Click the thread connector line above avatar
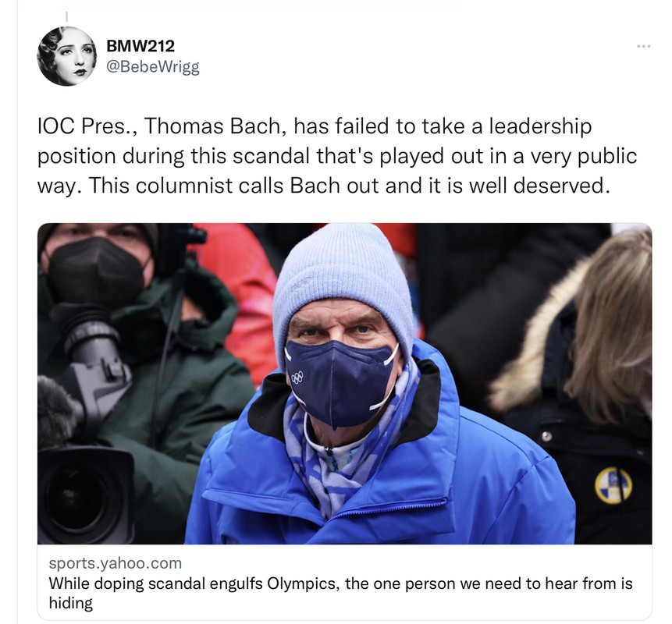The image size is (672, 624). click(x=66, y=16)
